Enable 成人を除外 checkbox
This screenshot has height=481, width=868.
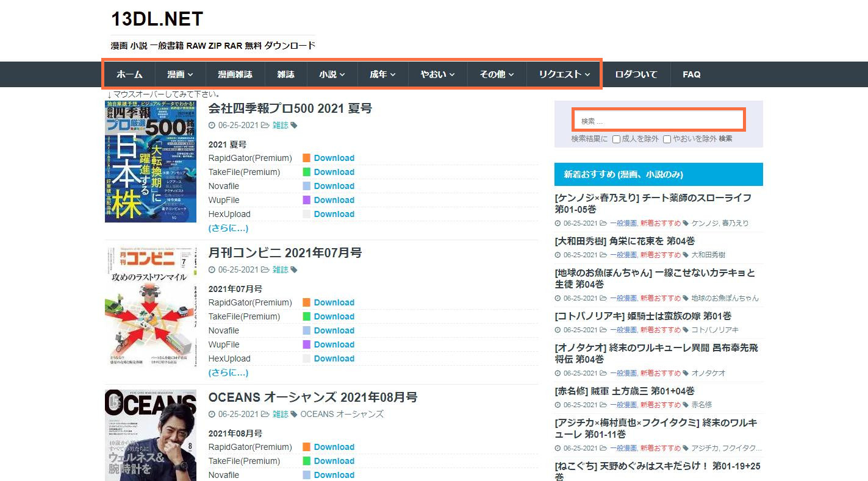point(617,139)
